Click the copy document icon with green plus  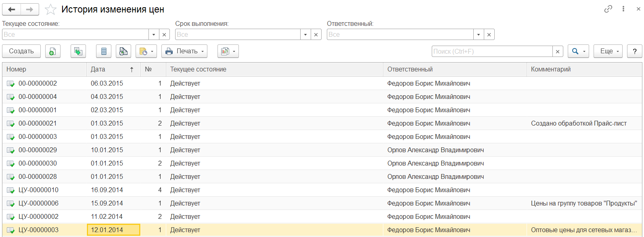point(52,51)
